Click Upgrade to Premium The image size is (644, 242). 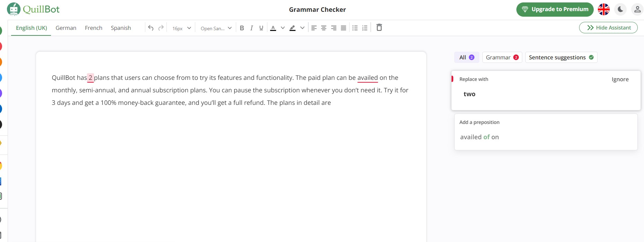[x=555, y=9]
